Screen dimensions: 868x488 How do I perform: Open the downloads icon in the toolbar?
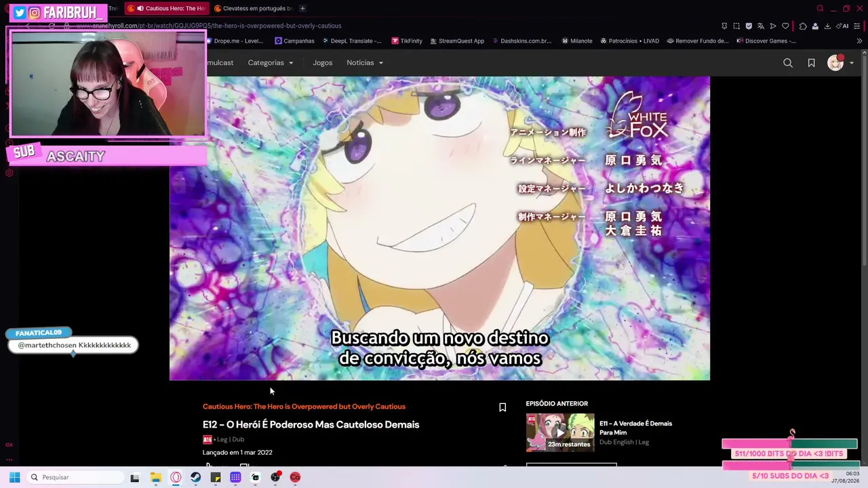click(x=827, y=26)
